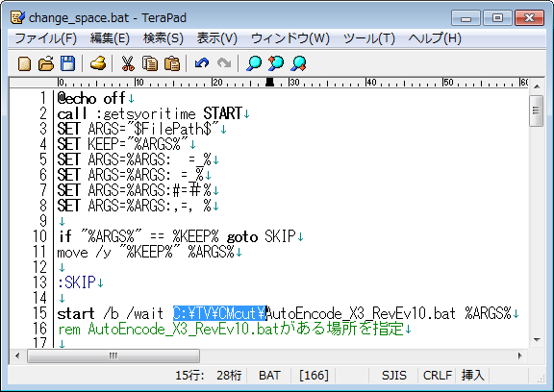Screen dimensions: 554x392
Task: Paste using the clipboard icon
Action: tap(172, 63)
